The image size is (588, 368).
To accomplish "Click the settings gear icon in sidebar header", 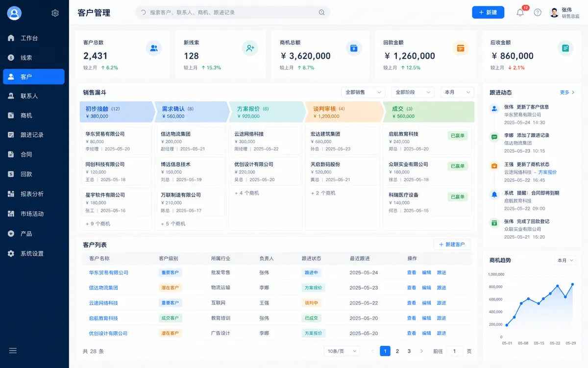I will click(x=55, y=13).
